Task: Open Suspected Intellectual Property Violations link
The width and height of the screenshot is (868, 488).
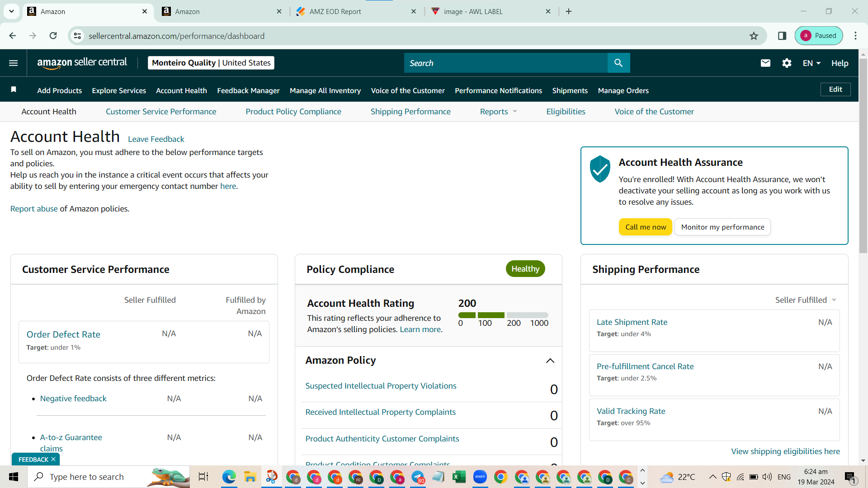Action: pos(381,386)
